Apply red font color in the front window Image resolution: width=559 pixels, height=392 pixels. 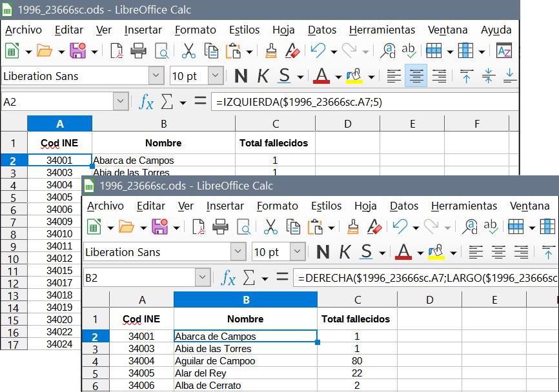coord(403,252)
